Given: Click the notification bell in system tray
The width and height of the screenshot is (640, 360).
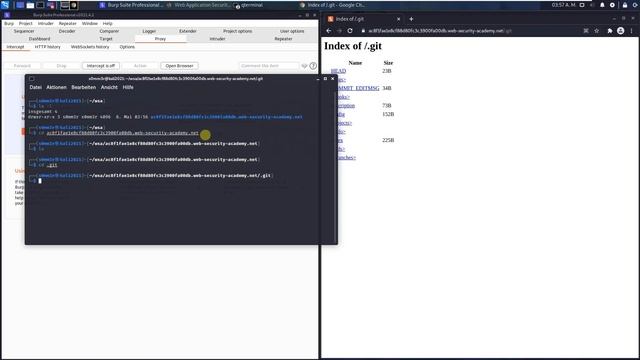Looking at the screenshot, I should pyautogui.click(x=602, y=5).
